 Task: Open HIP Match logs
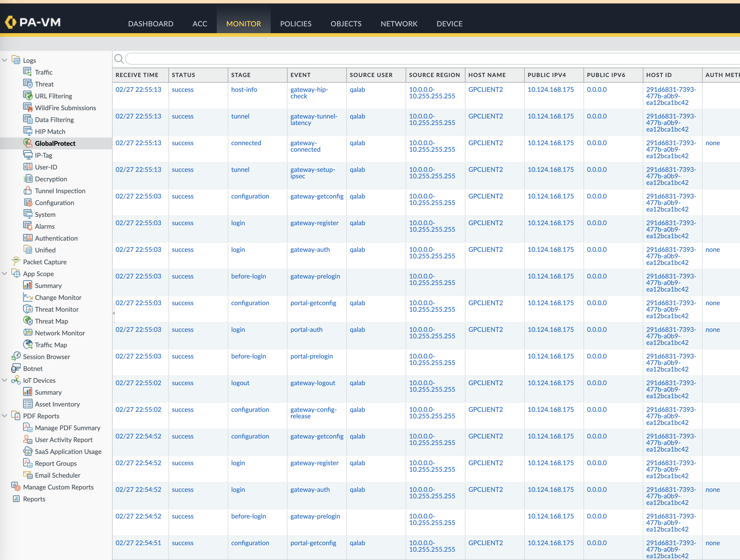tap(50, 131)
